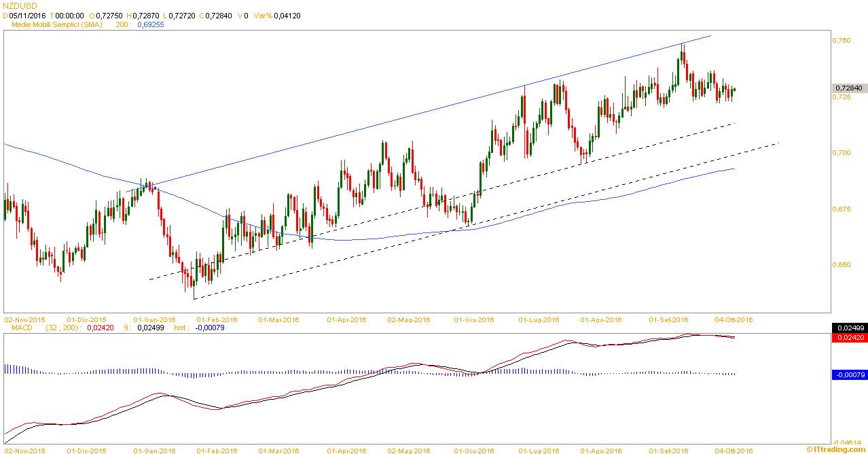Image resolution: width=868 pixels, height=454 pixels.
Task: Click the -0,04614 MACD axis label
Action: [x=846, y=442]
